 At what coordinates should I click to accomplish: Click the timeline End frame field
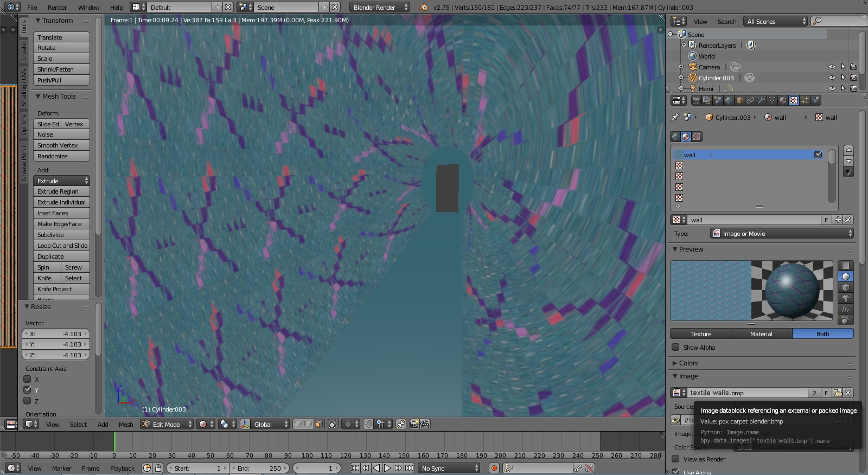pyautogui.click(x=260, y=468)
